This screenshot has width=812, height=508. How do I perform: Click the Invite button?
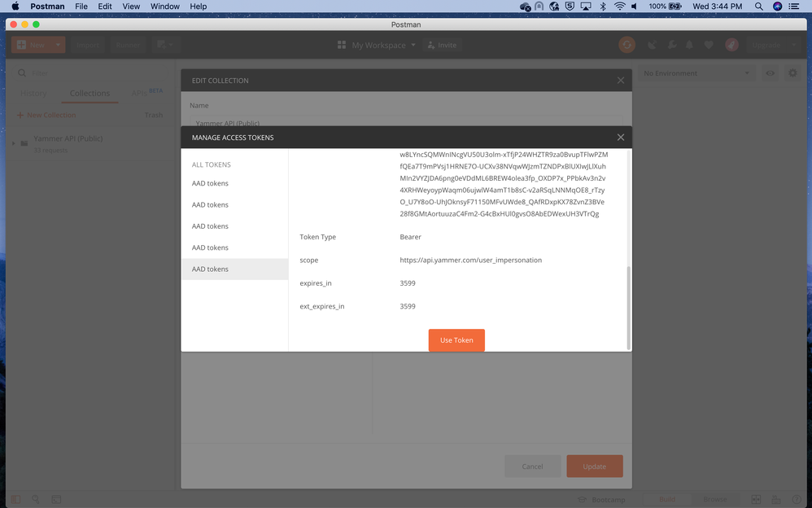(442, 45)
